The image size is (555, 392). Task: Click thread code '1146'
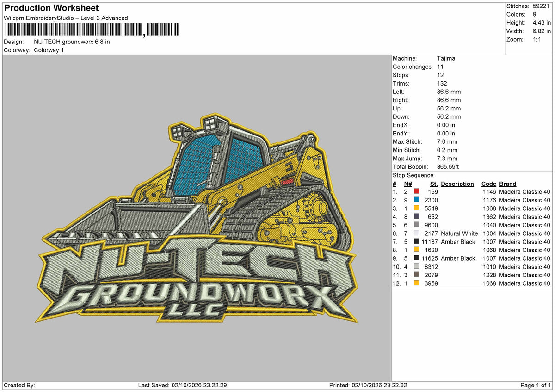489,192
